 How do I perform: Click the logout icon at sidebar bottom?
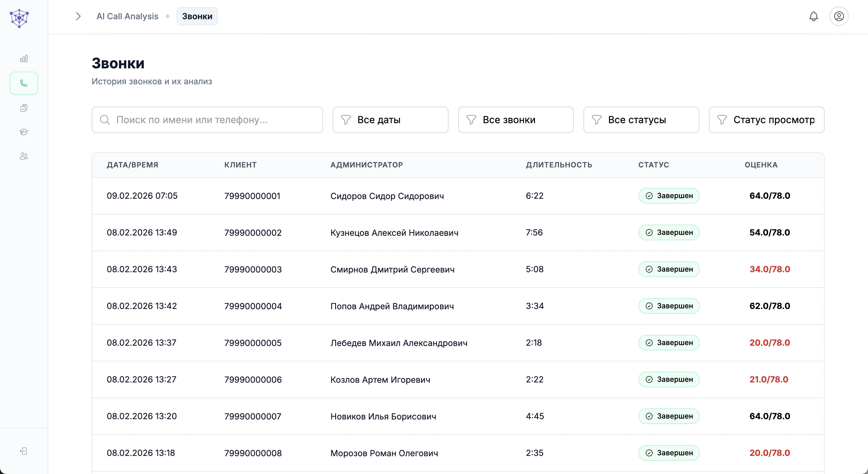pos(24,451)
